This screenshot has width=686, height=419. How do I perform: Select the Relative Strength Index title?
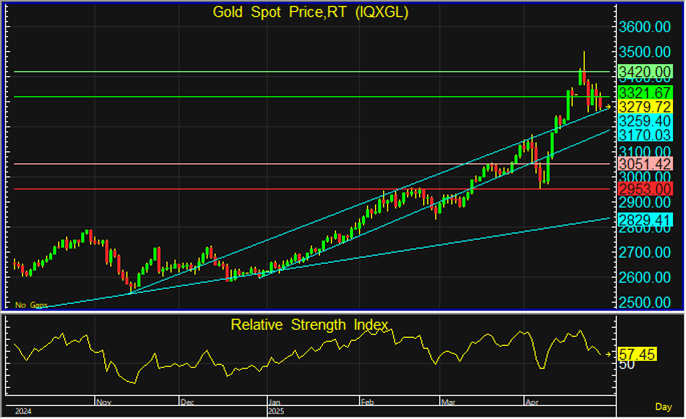[x=309, y=324]
